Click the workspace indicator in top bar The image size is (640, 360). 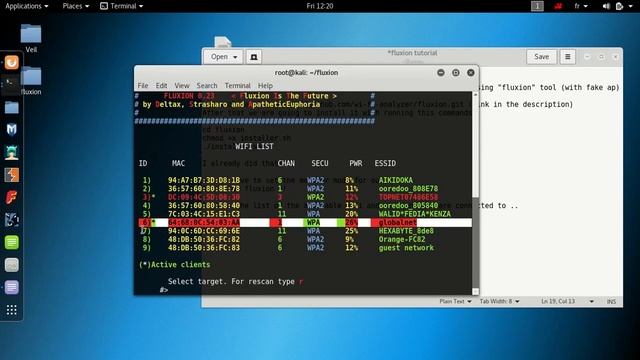click(x=537, y=6)
